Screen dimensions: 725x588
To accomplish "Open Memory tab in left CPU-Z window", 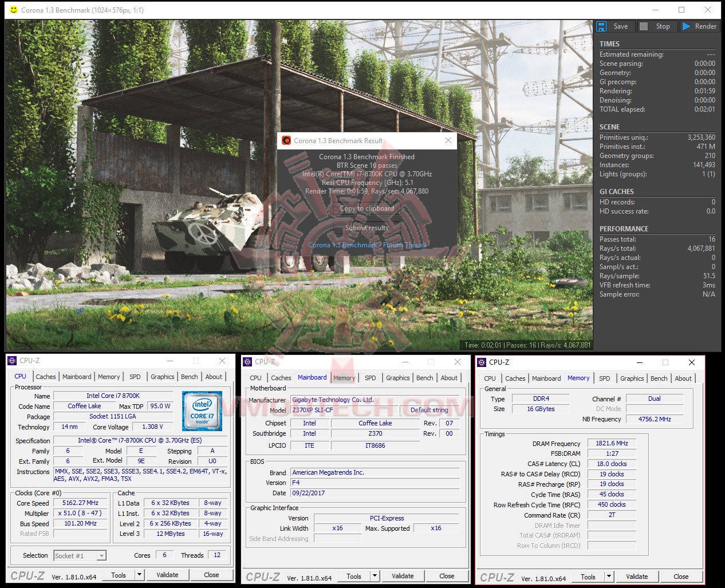I will pos(109,377).
